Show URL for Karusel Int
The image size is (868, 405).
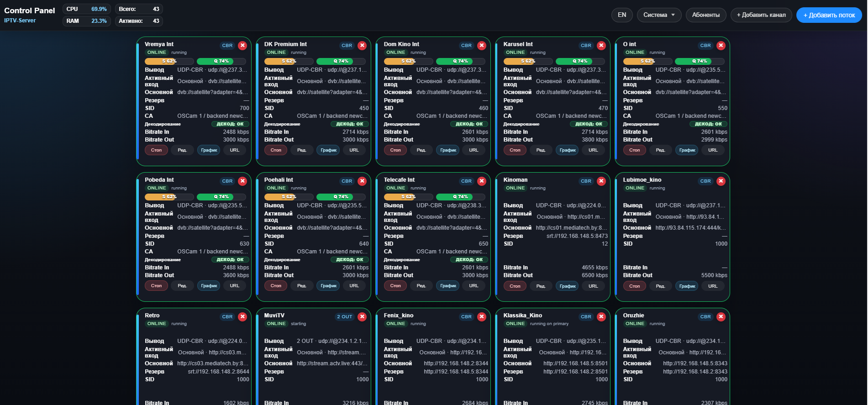tap(593, 150)
